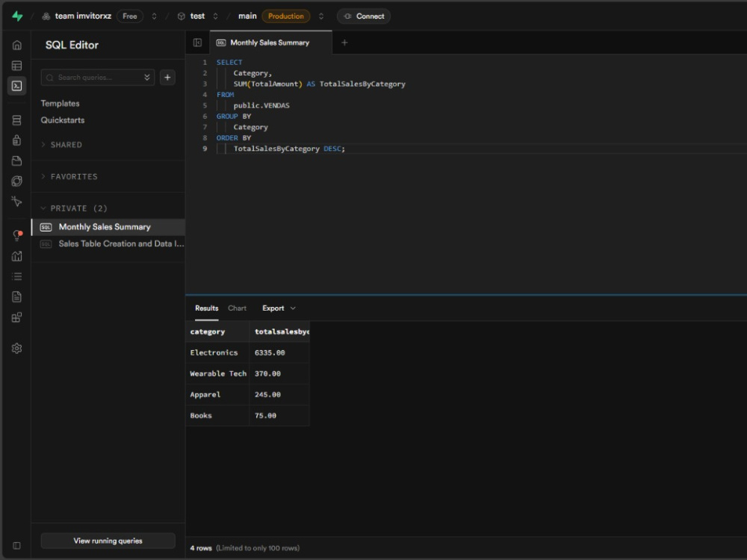Screen dimensions: 747x560
Task: Open the project switcher chevrons beside test
Action: pos(215,16)
